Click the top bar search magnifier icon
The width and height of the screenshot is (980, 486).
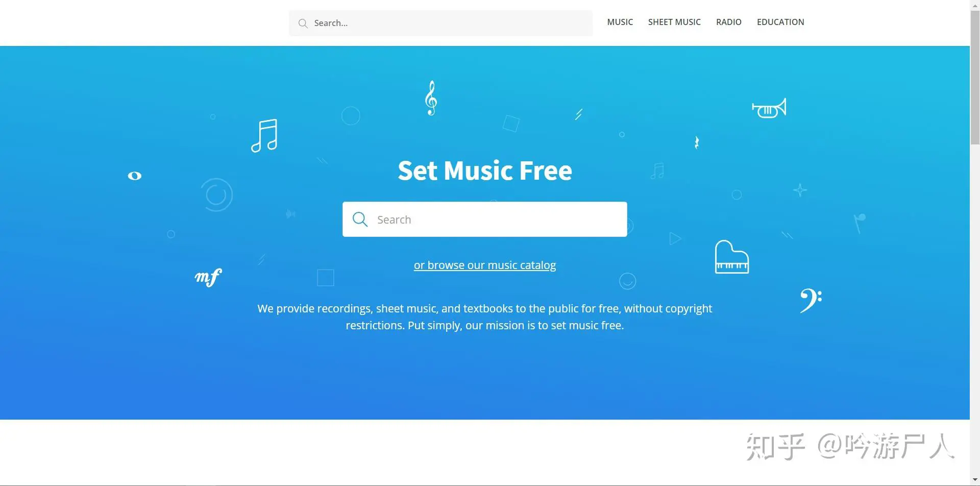coord(303,23)
